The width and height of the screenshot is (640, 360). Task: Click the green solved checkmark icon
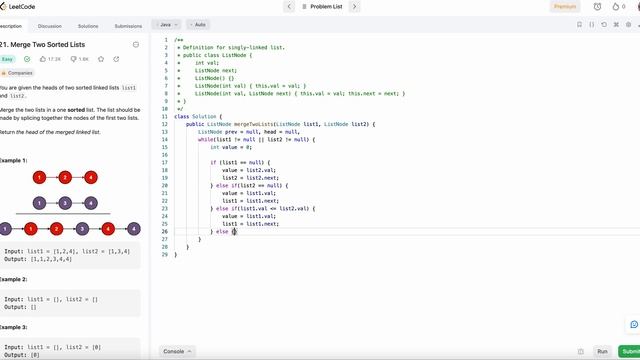tap(27, 59)
